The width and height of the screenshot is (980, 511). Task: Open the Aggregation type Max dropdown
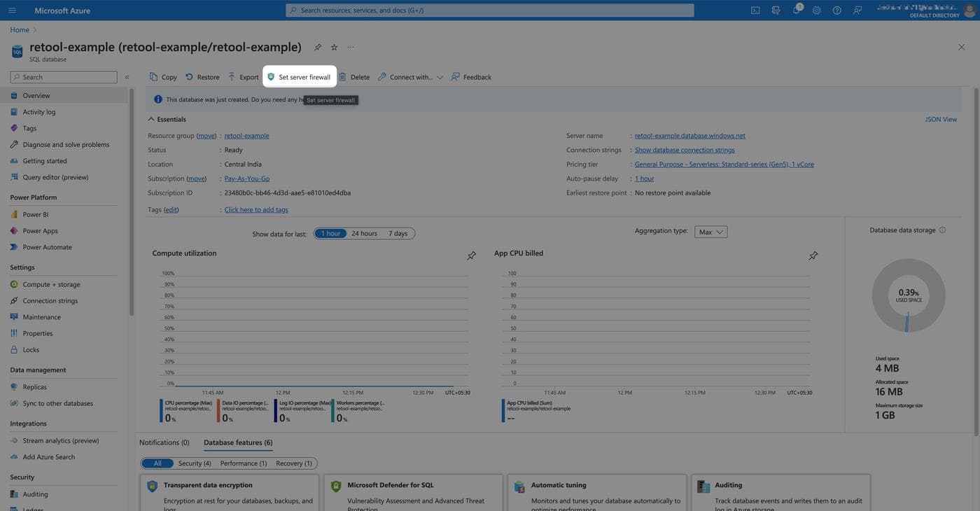coord(710,232)
